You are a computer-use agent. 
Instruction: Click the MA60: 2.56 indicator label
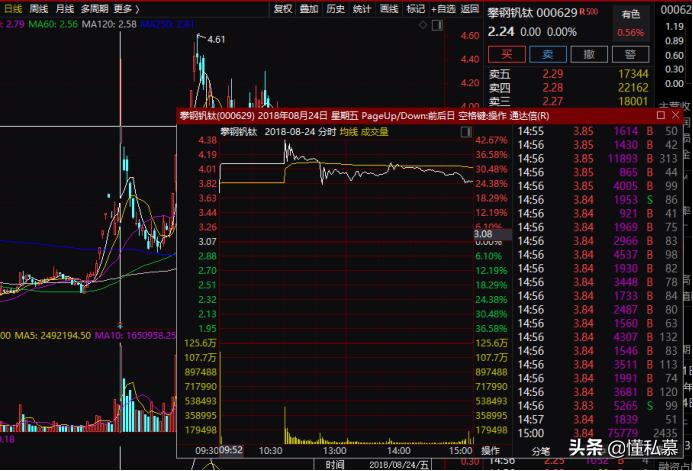coord(53,24)
